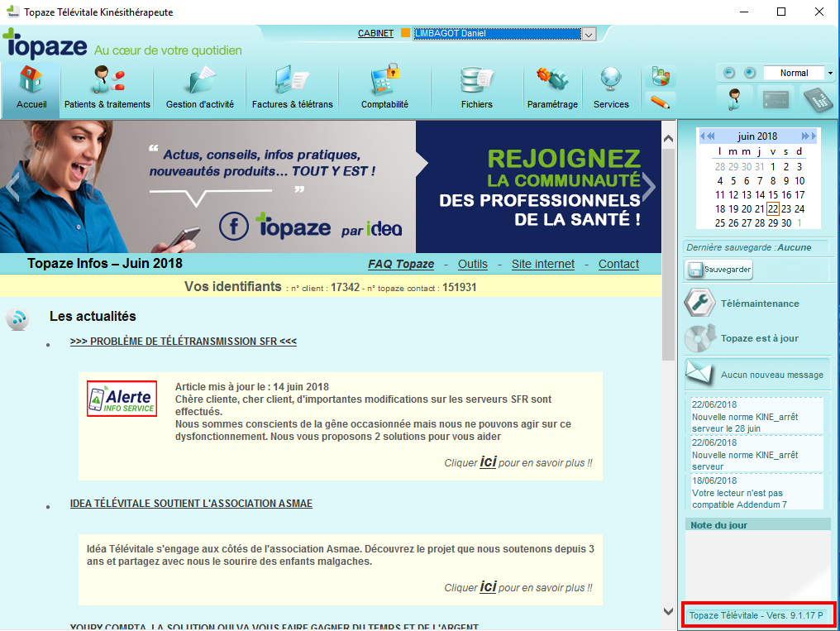Click the orange square beside CABINET
840x631 pixels.
[406, 33]
